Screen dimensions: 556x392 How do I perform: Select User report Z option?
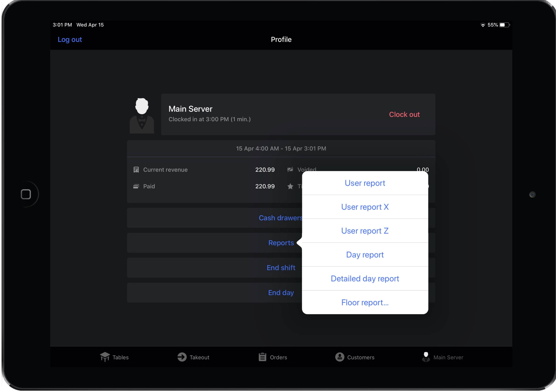pyautogui.click(x=365, y=231)
